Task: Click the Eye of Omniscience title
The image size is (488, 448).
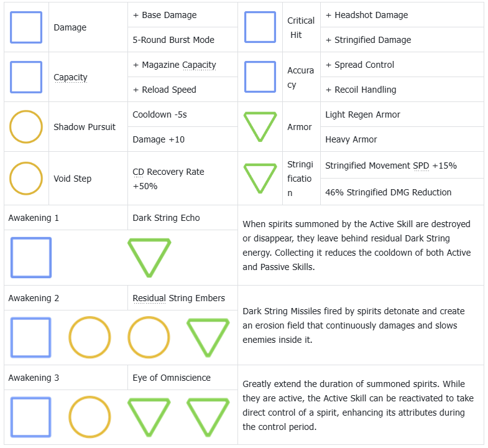Action: click(x=172, y=378)
